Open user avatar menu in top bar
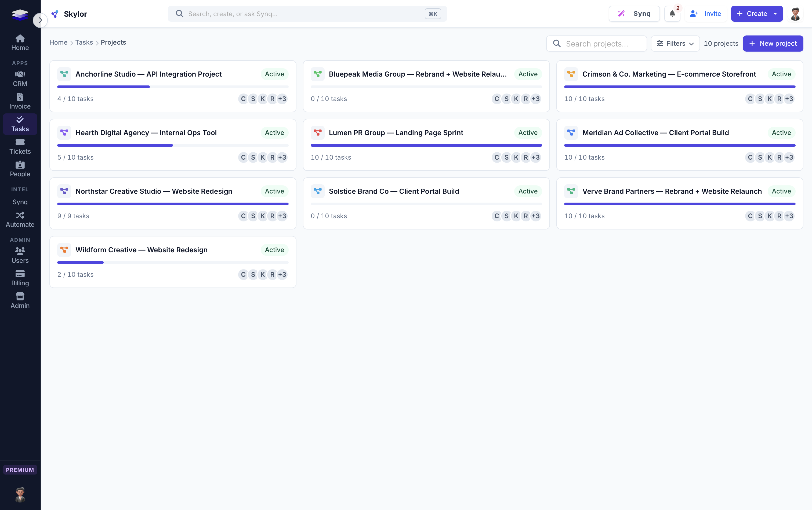This screenshot has height=510, width=812. pos(795,14)
